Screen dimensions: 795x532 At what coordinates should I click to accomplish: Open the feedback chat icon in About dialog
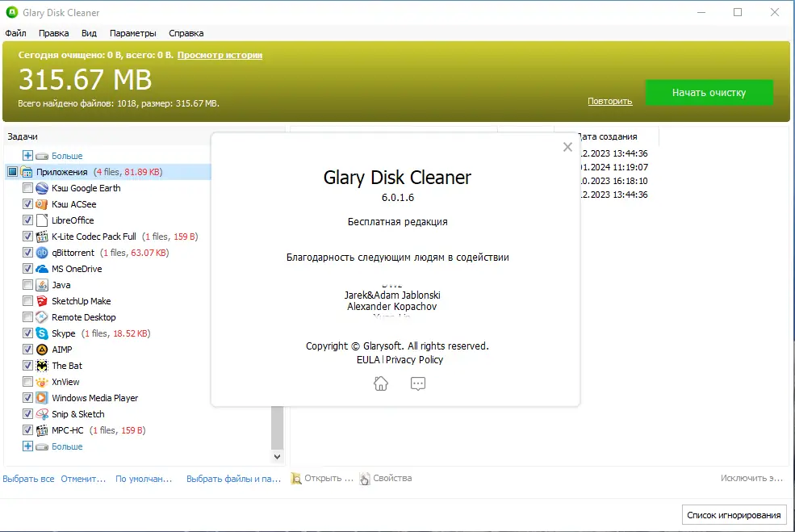[418, 383]
